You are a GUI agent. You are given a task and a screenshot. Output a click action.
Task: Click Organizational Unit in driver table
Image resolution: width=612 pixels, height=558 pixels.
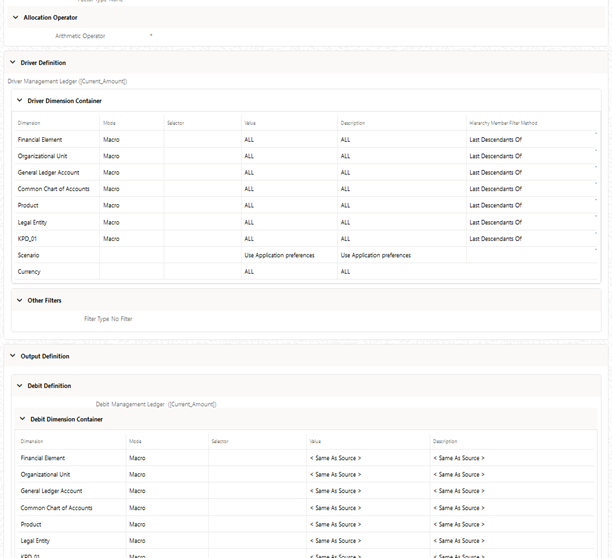pos(42,156)
